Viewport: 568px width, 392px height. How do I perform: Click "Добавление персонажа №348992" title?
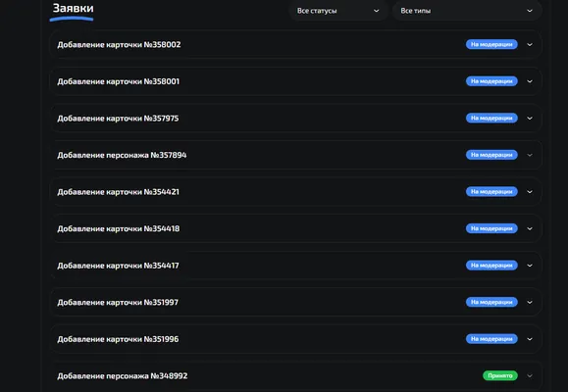[x=122, y=375]
